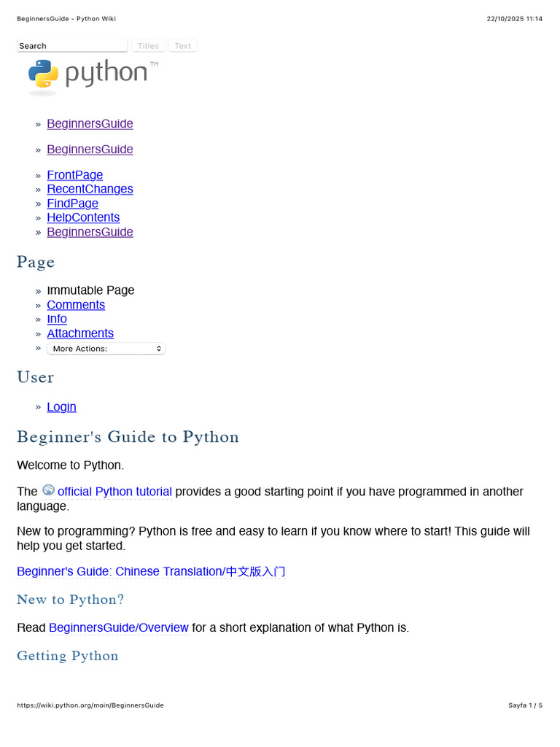View the Attachments link
The image size is (560, 747).
tap(80, 333)
